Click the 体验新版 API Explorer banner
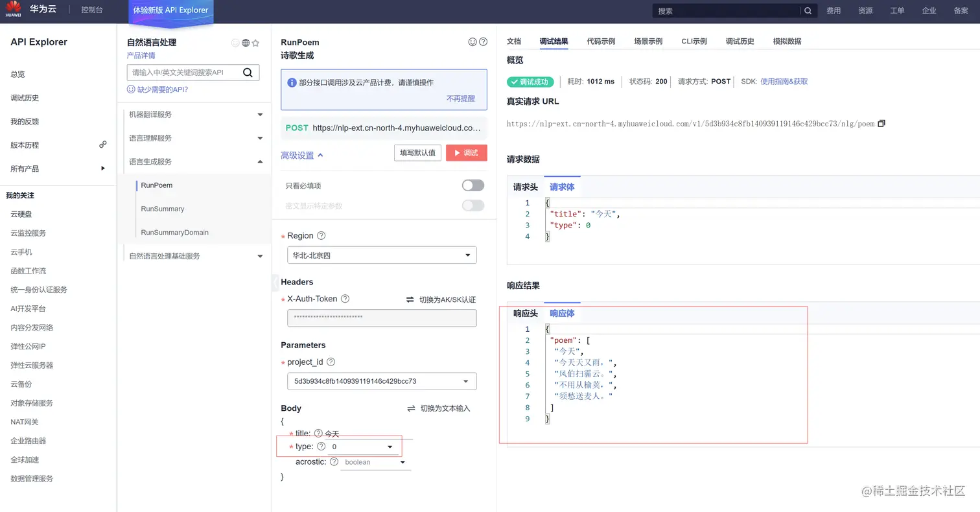The height and width of the screenshot is (512, 980). (171, 10)
